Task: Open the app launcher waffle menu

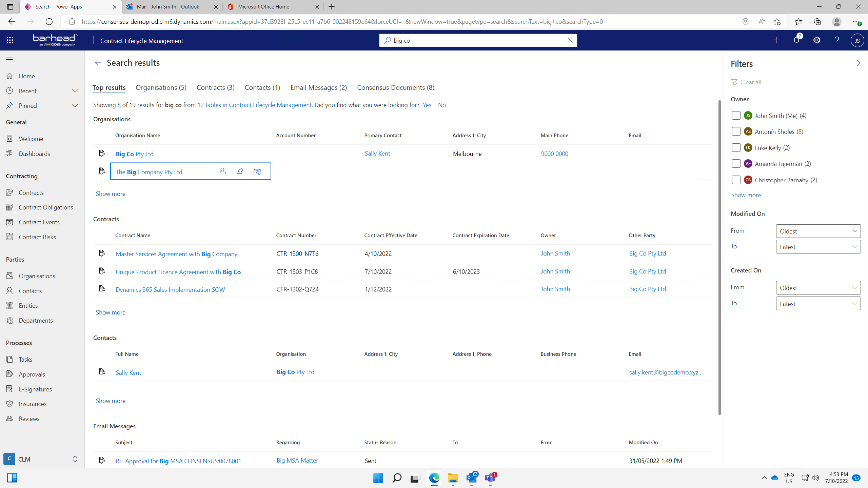Action: [x=10, y=40]
